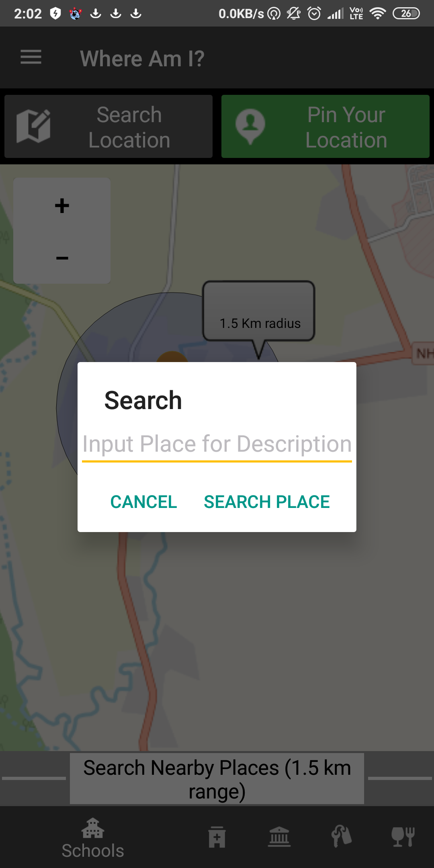Click the Search Location button label
434x868 pixels.
(x=129, y=127)
